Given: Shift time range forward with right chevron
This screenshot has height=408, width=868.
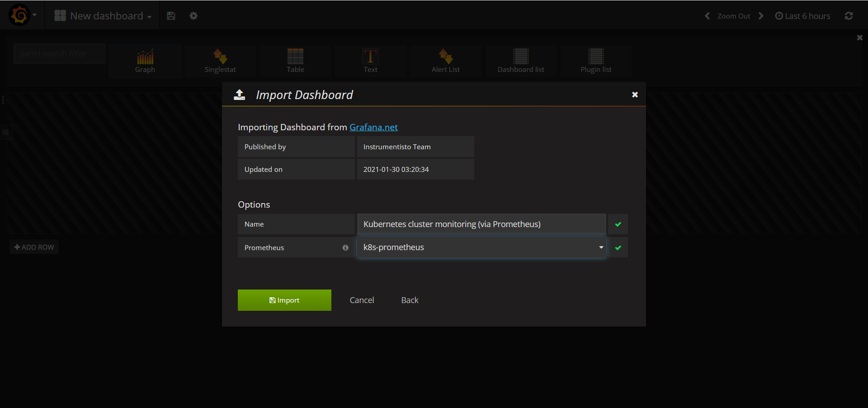Looking at the screenshot, I should click(x=761, y=16).
